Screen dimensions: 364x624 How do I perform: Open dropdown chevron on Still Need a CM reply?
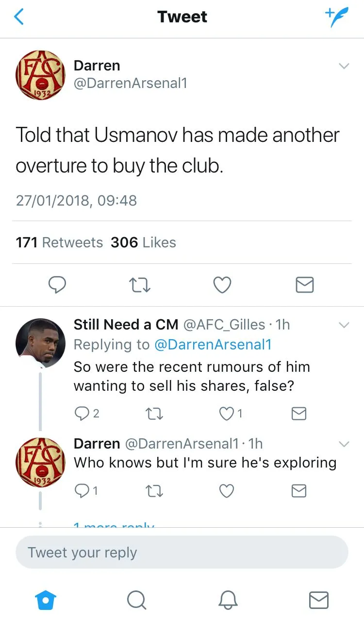click(x=344, y=325)
